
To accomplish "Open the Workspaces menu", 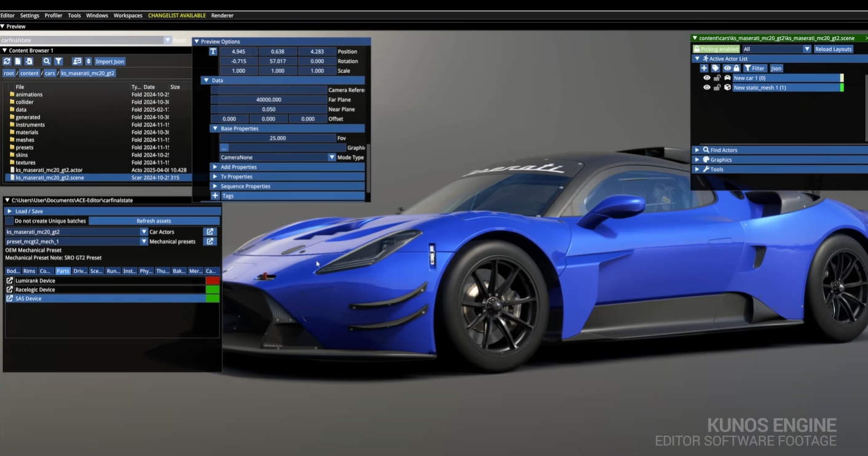I will coord(128,15).
